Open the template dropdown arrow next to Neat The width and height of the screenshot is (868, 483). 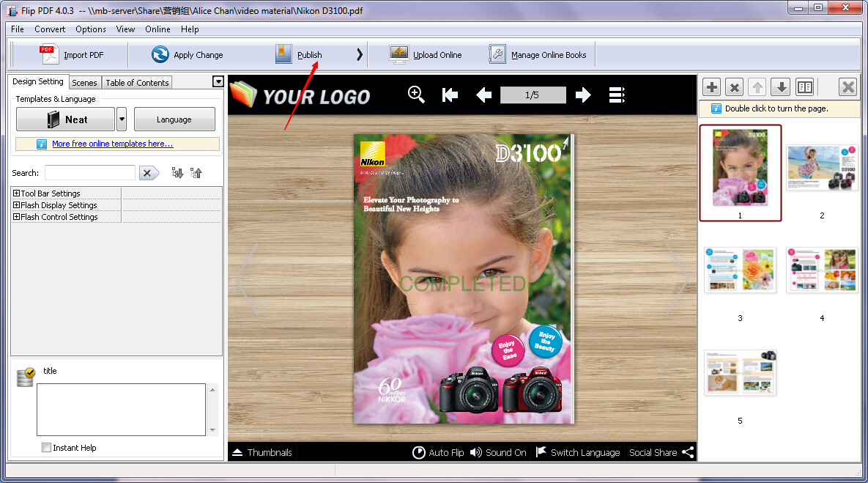coord(122,119)
